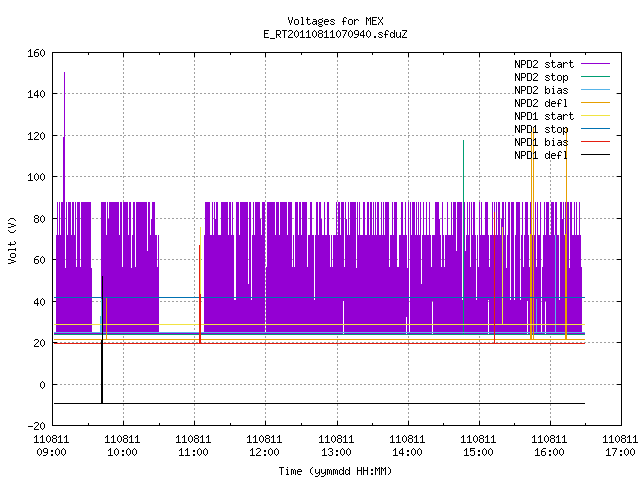Click the NPD1 stop legend label

541,129
